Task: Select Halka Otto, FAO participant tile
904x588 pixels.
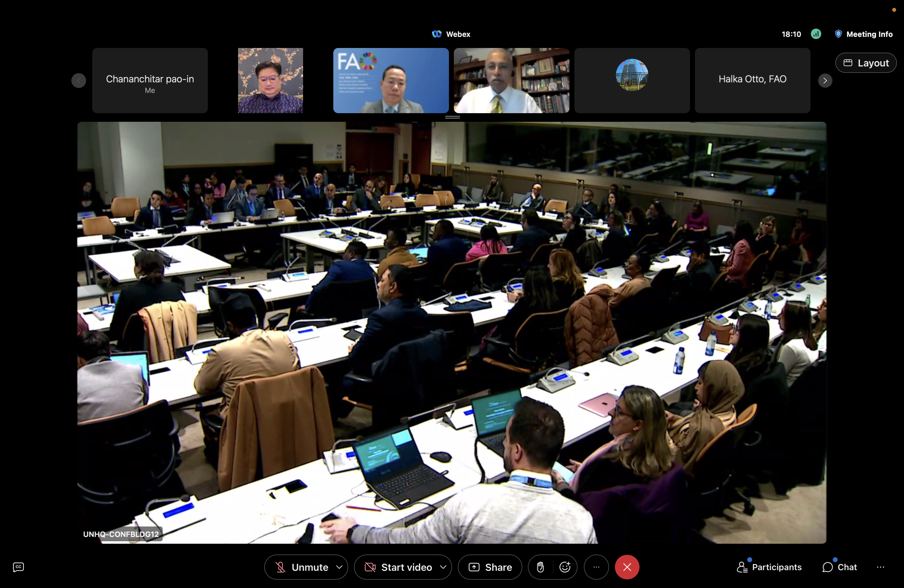Action: [752, 80]
